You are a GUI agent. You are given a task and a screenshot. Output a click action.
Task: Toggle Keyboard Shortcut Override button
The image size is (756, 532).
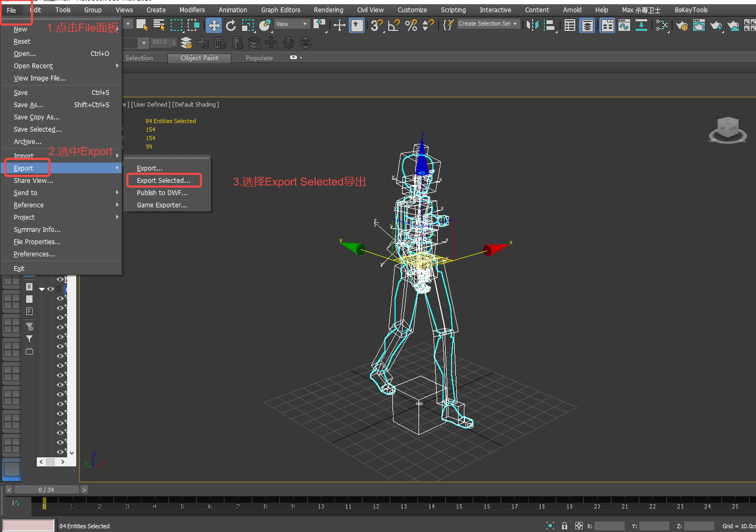pyautogui.click(x=357, y=25)
